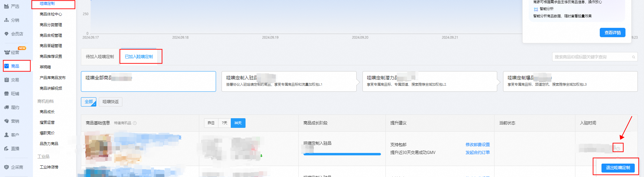Open 爆款竞价 submenu item

(47, 133)
